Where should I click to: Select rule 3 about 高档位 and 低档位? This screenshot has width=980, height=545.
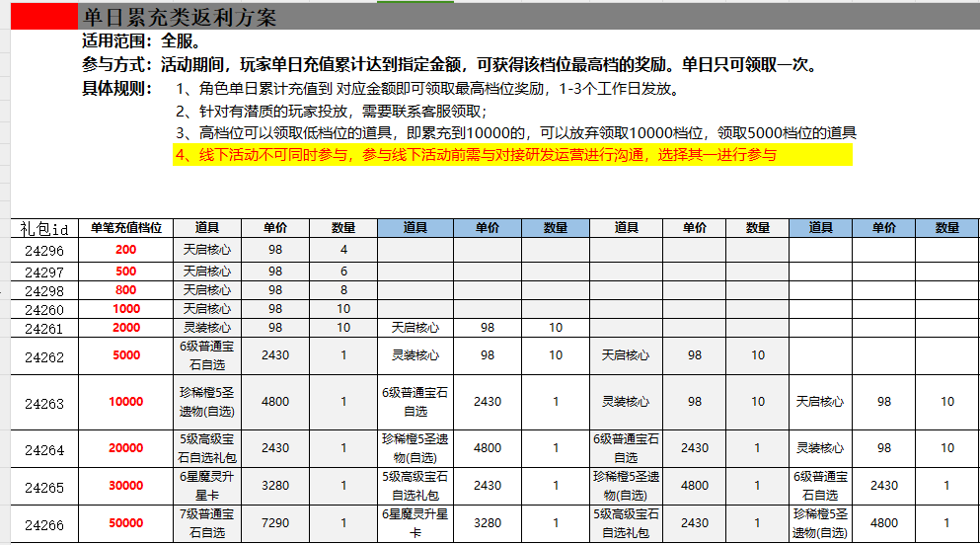[515, 133]
